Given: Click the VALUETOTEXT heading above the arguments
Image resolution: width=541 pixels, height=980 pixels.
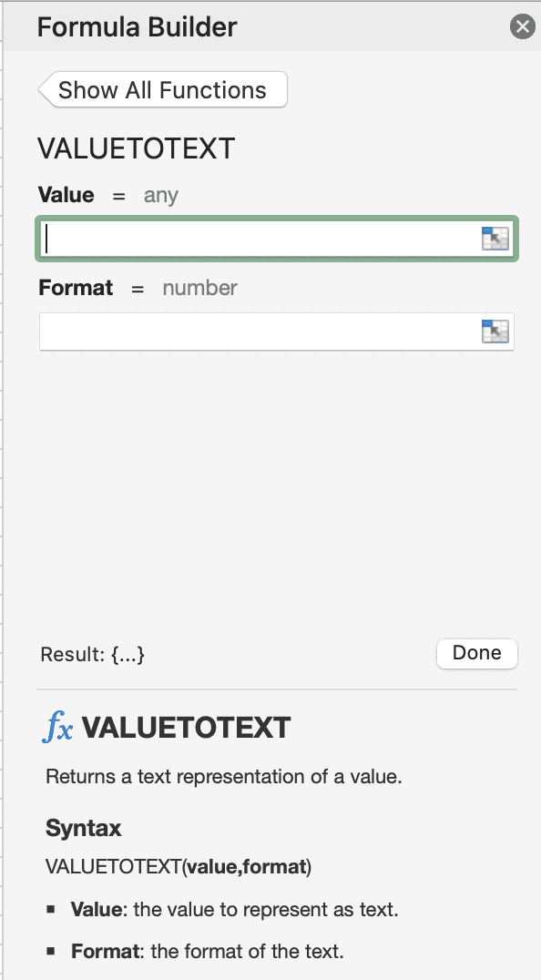Looking at the screenshot, I should [136, 148].
